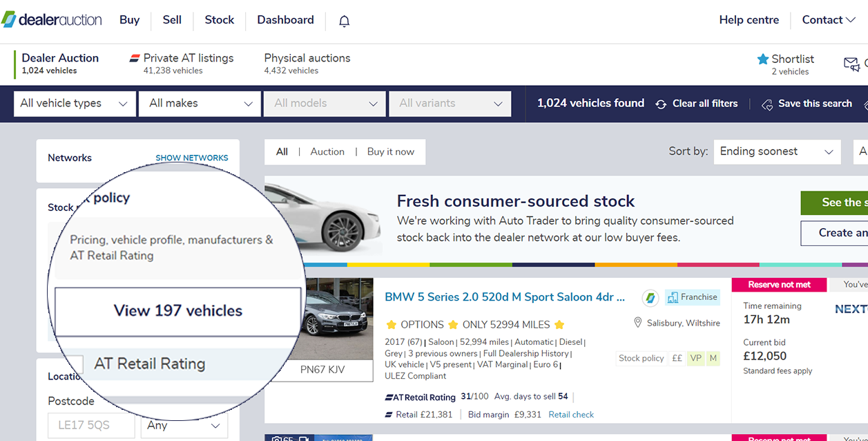868x441 pixels.
Task: Go to the Dashboard
Action: 285,20
